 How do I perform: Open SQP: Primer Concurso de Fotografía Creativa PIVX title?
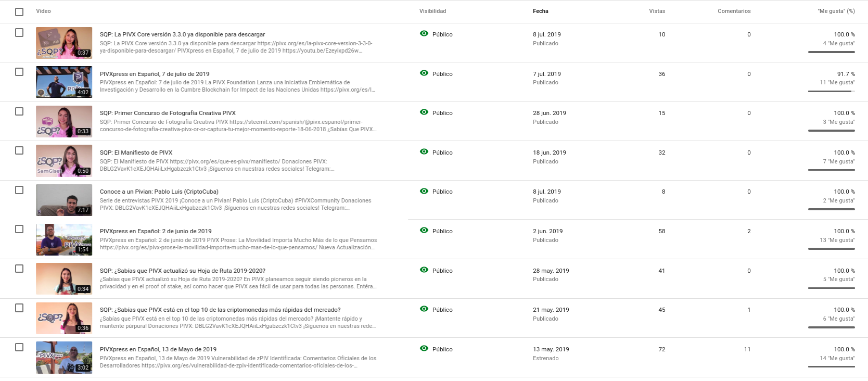point(168,113)
